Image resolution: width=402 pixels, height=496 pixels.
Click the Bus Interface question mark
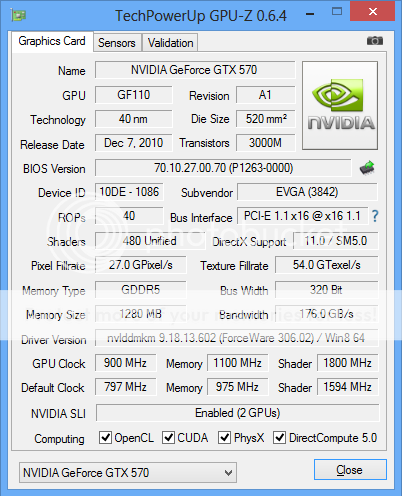click(x=375, y=216)
